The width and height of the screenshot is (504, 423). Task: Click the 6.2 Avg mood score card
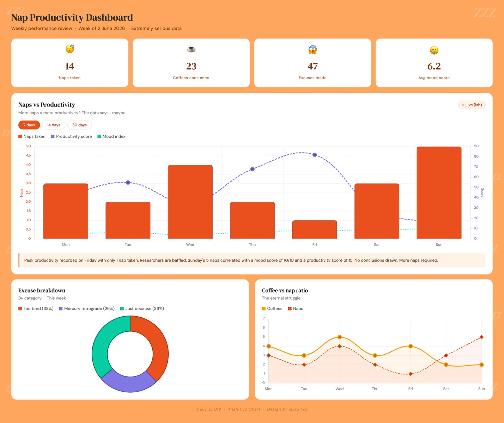(434, 63)
